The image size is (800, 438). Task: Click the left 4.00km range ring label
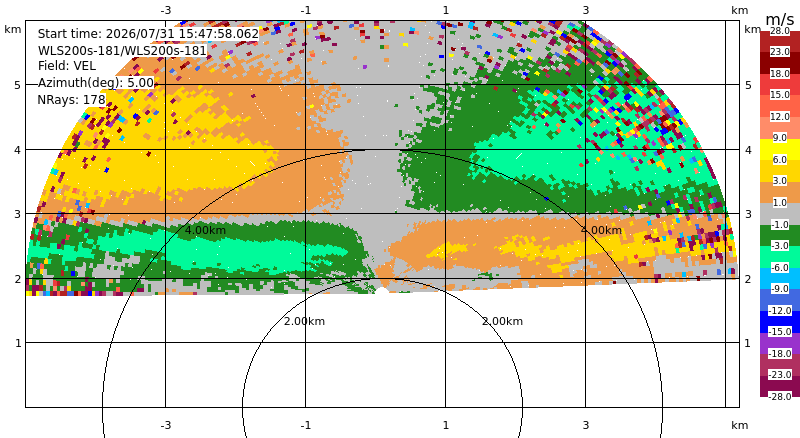pos(205,230)
